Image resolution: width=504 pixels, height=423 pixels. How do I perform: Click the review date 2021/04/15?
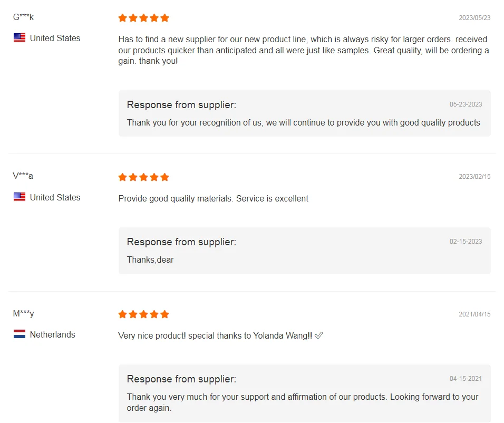474,314
